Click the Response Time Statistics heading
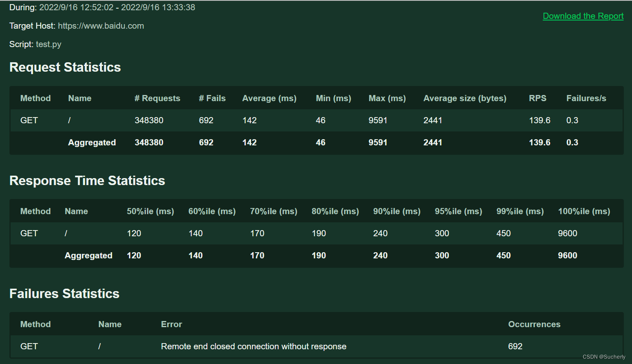 (x=87, y=181)
